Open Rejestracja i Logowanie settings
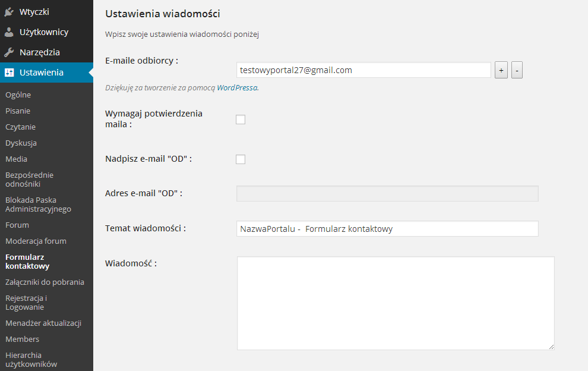Image resolution: width=588 pixels, height=371 pixels. (x=26, y=303)
